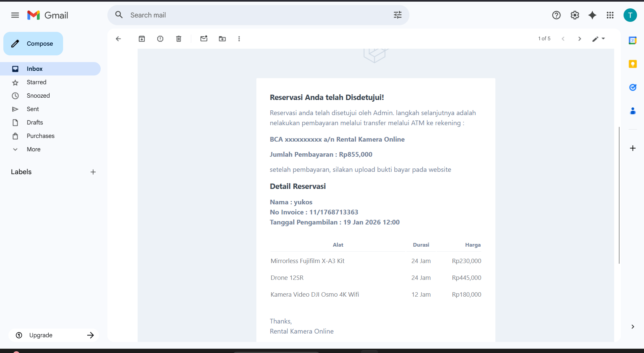
Task: Open the Snoozed folder
Action: (x=50, y=96)
